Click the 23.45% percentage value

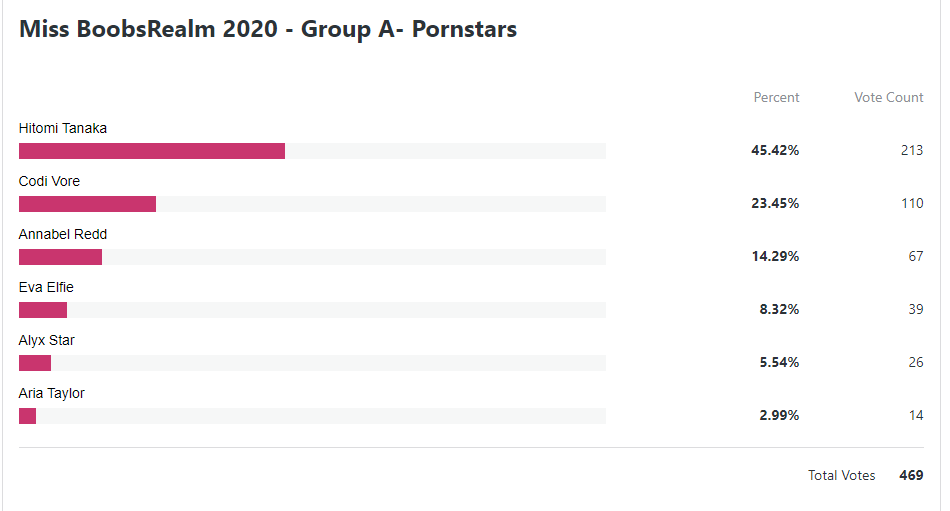click(x=775, y=203)
